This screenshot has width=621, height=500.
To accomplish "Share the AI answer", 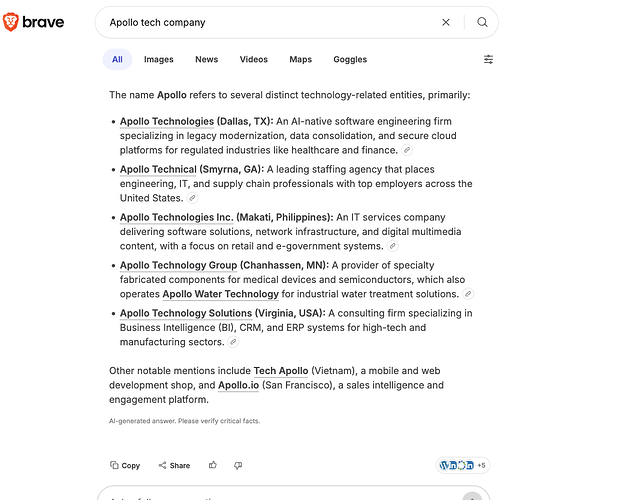I will click(x=174, y=466).
